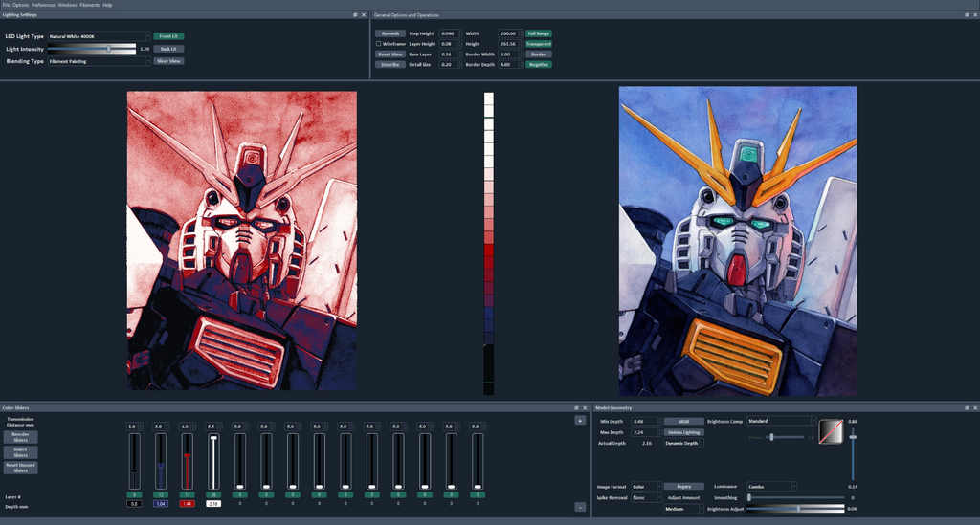Image resolution: width=980 pixels, height=525 pixels.
Task: Open the Help menu
Action: 107,5
